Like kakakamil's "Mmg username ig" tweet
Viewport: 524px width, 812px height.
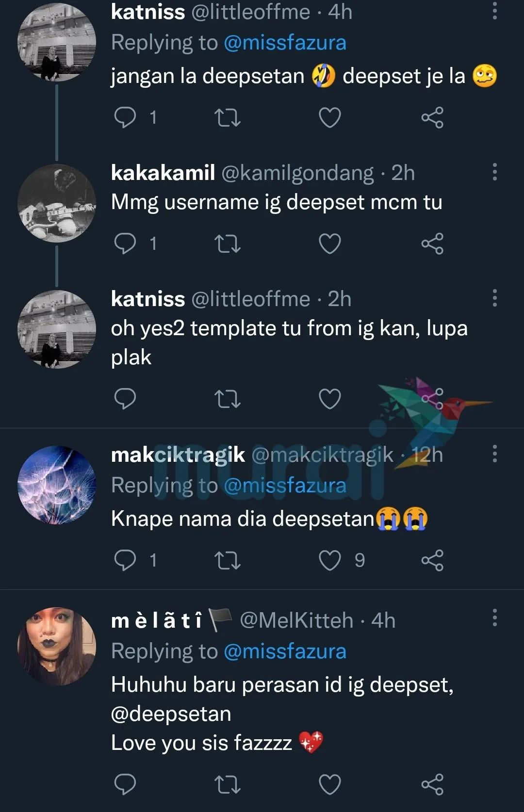click(x=329, y=244)
